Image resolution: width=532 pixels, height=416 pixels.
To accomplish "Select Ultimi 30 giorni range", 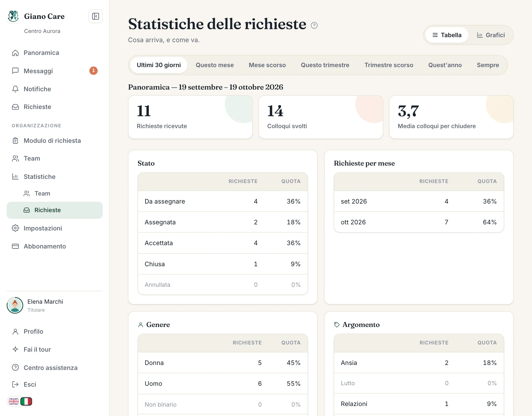I will 159,65.
